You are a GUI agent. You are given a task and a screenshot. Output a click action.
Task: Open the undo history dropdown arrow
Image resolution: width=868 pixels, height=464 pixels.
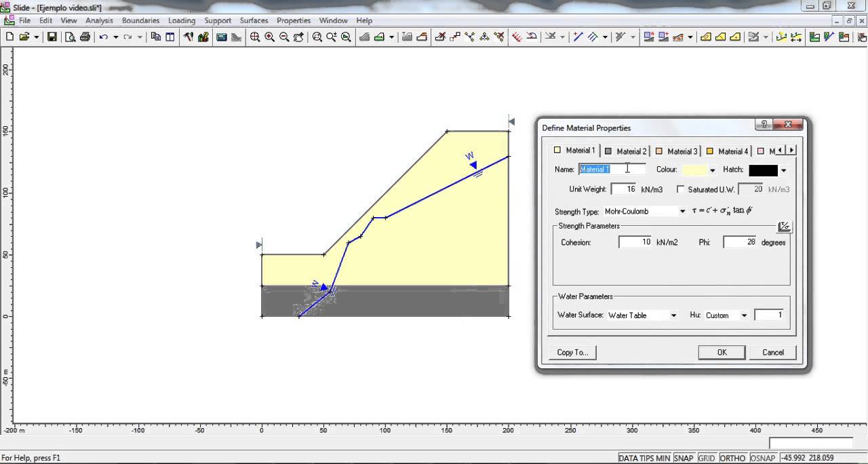(x=115, y=37)
